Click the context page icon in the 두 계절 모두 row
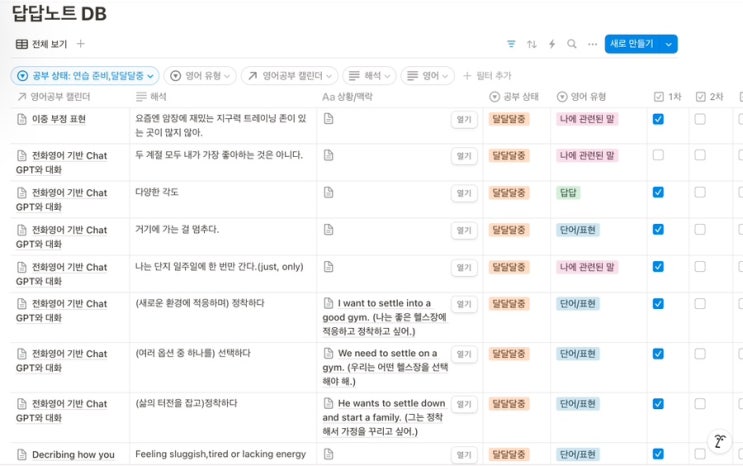This screenshot has height=466, width=743. click(328, 155)
